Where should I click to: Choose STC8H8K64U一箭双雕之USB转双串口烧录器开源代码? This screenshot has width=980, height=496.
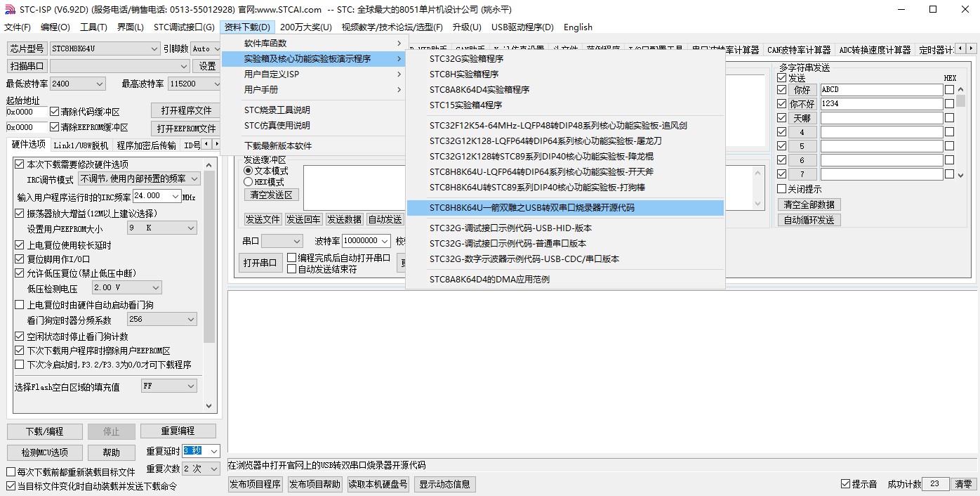point(565,208)
